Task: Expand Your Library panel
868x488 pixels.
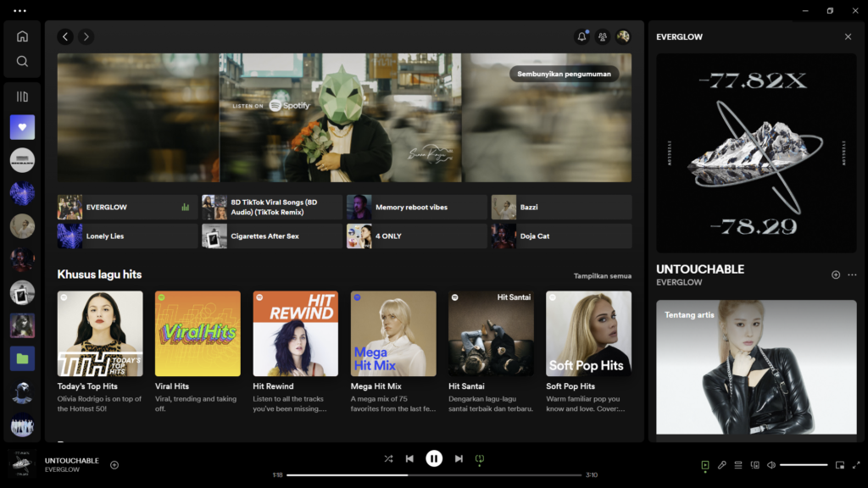Action: (22, 96)
